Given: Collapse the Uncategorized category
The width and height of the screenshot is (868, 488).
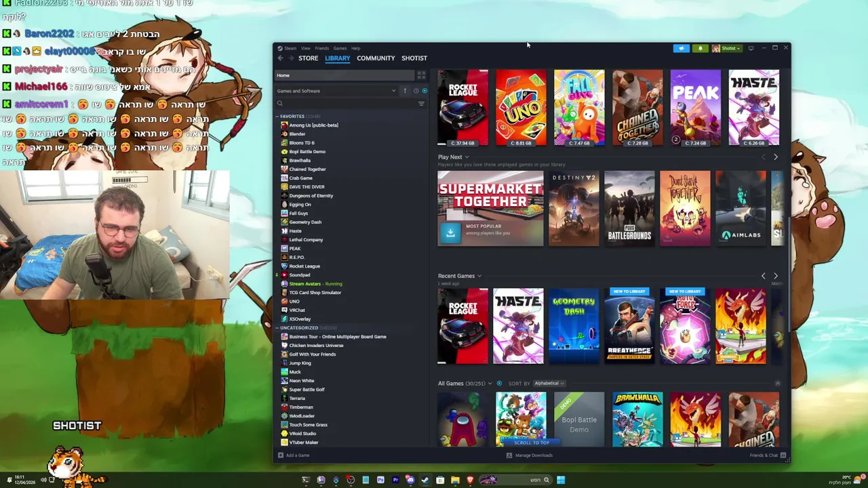Looking at the screenshot, I should (277, 328).
